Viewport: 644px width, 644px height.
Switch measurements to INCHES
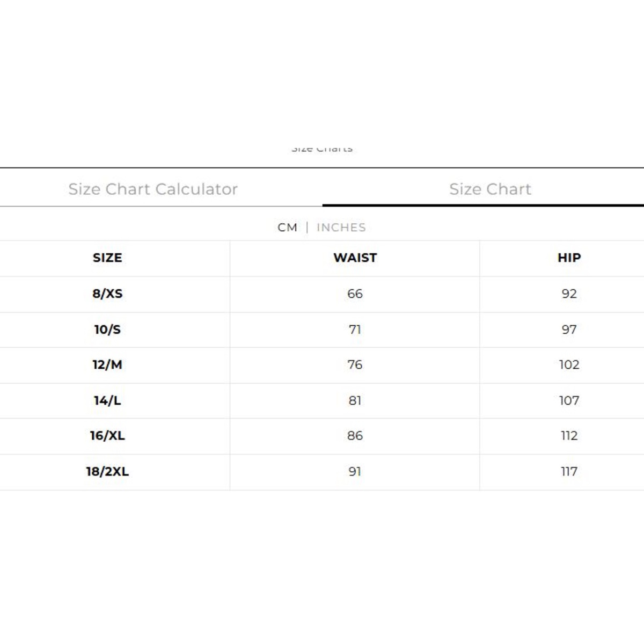pyautogui.click(x=341, y=228)
